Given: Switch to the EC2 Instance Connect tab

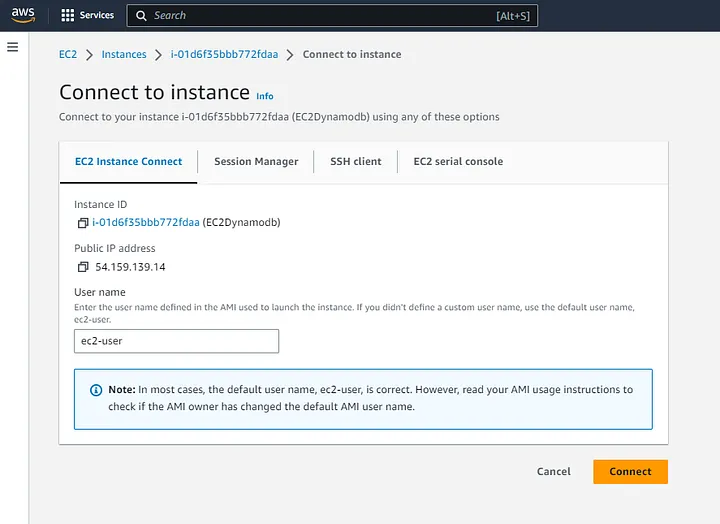Looking at the screenshot, I should [128, 161].
